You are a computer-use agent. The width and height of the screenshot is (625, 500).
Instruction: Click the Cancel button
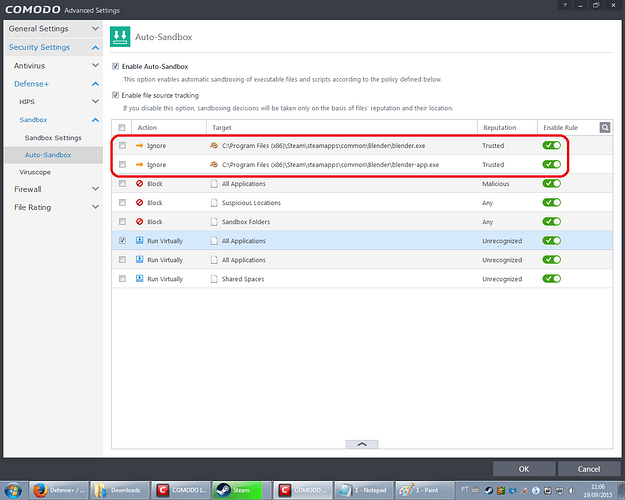point(589,469)
